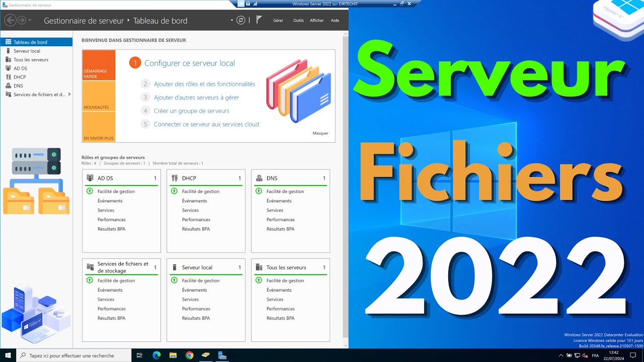Open Résultats BPA in AD DS tile
This screenshot has width=644, height=362.
[x=112, y=229]
